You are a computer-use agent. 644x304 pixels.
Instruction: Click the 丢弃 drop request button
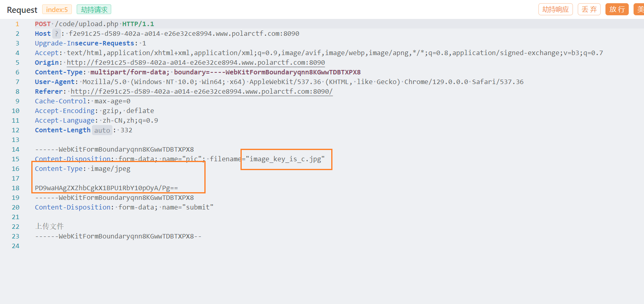pyautogui.click(x=589, y=9)
